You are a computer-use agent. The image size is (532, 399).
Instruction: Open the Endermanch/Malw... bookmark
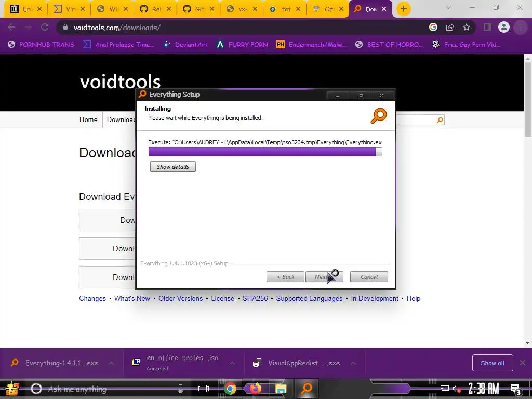click(x=312, y=45)
